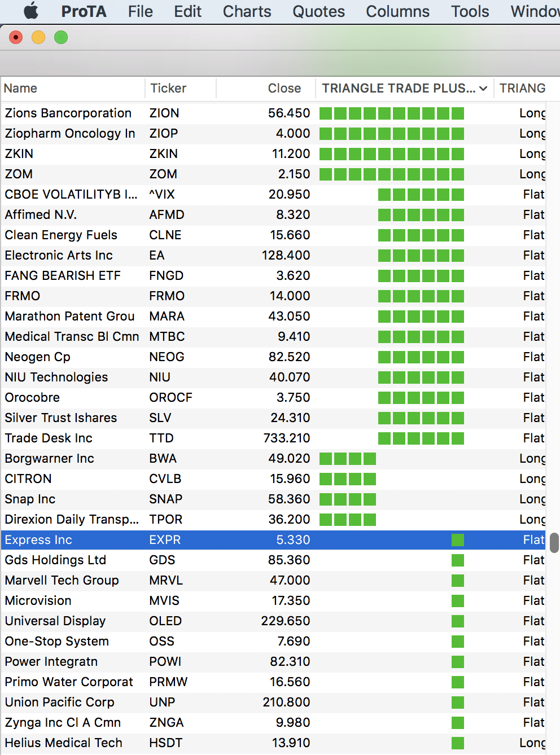Open the Charts menu
The image size is (560, 755).
click(x=247, y=11)
